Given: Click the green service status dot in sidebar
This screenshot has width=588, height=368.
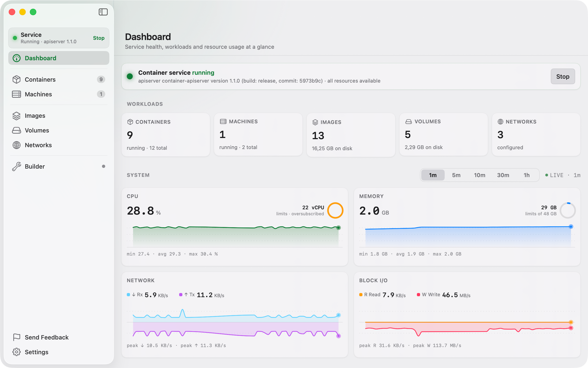Looking at the screenshot, I should [15, 38].
